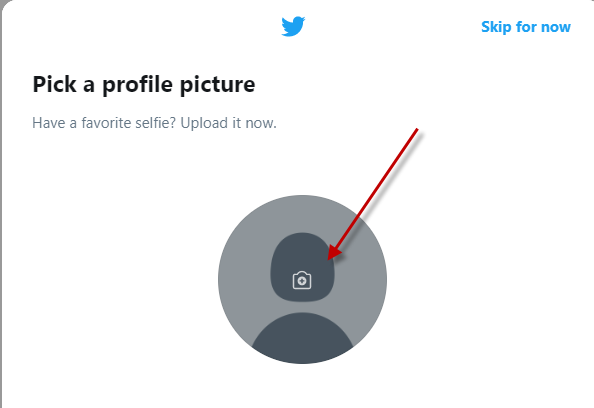Click light gray avatar area left of head
The width and height of the screenshot is (594, 408).
pos(244,273)
